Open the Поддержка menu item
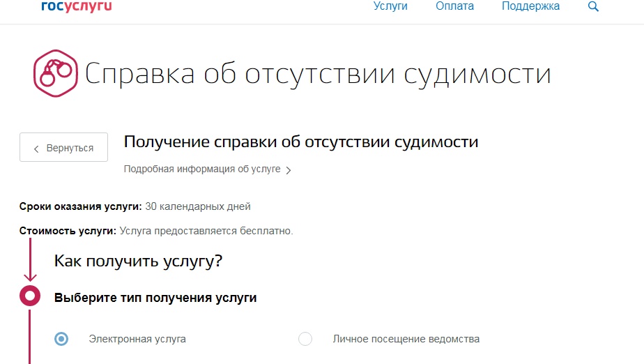Viewport: 644px width, 364px height. [530, 6]
